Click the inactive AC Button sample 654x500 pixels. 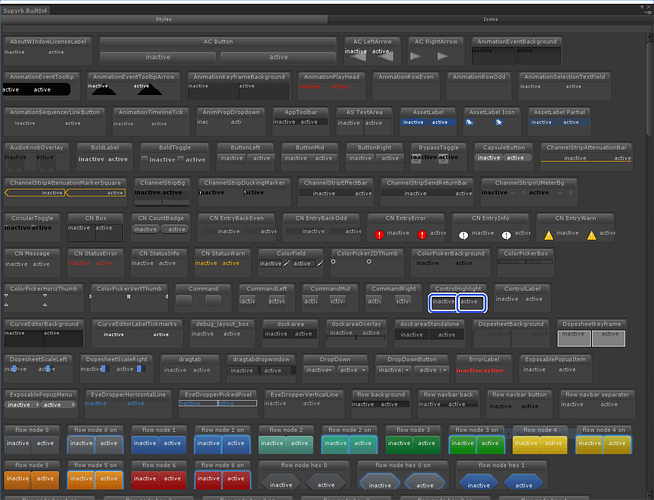(158, 57)
